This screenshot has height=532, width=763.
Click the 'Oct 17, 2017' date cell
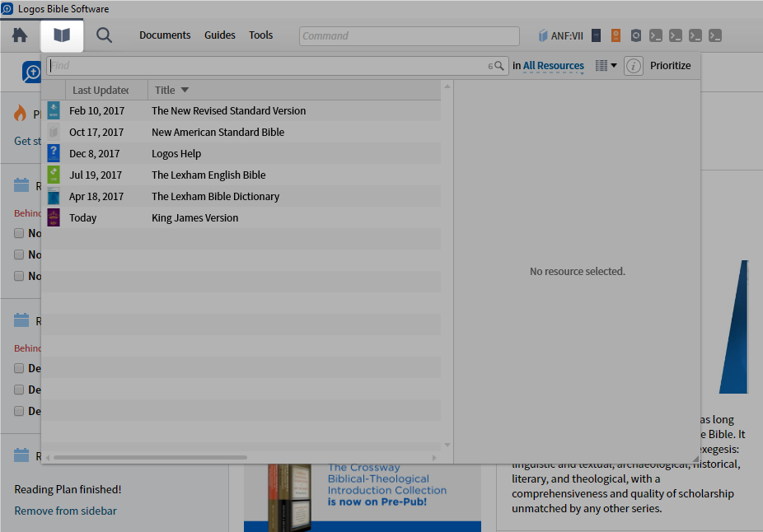96,133
